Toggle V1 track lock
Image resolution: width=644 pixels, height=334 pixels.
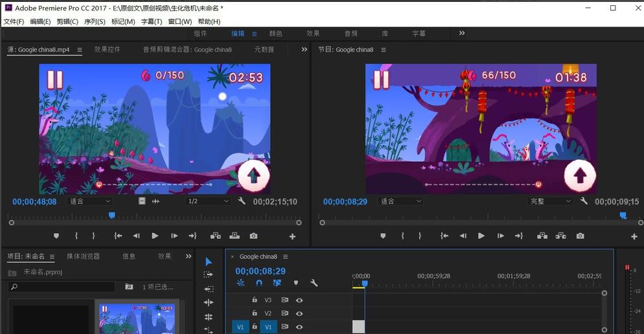coord(255,327)
